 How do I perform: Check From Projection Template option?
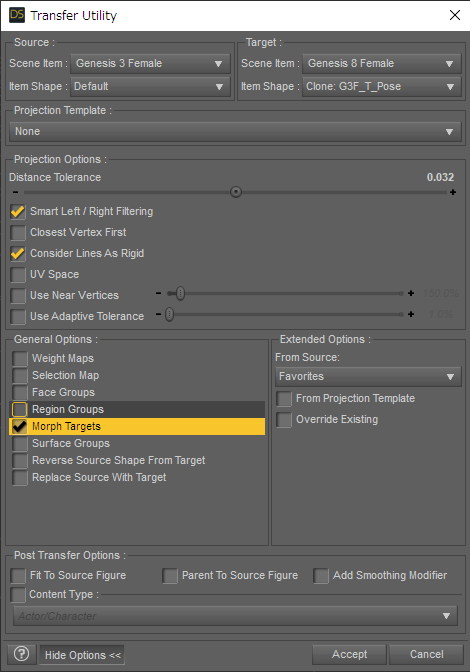coord(284,399)
